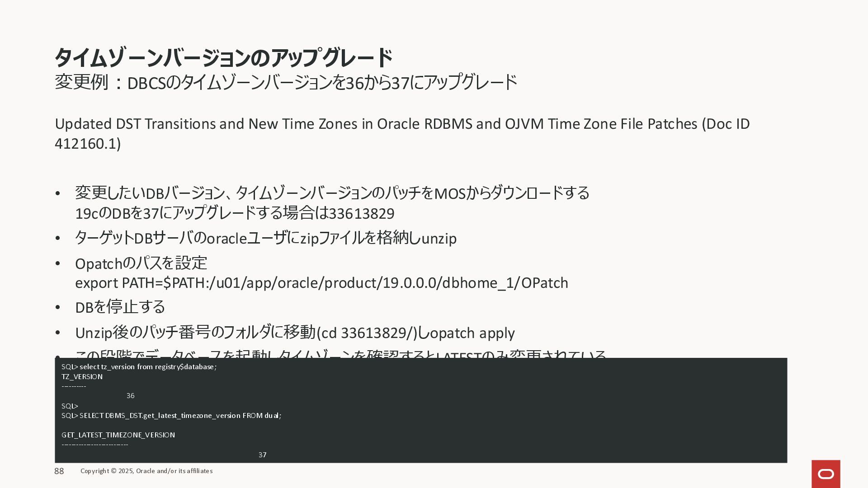Click the 'TZ_VERSION' column header in the code block
Viewport: 868px width, 488px height.
click(x=82, y=377)
